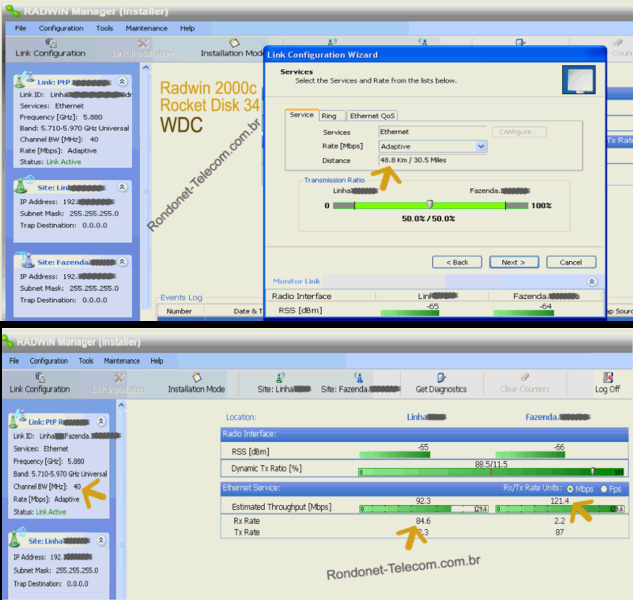Open File menu in lower window
Screen dimensions: 633x600
pos(14,361)
